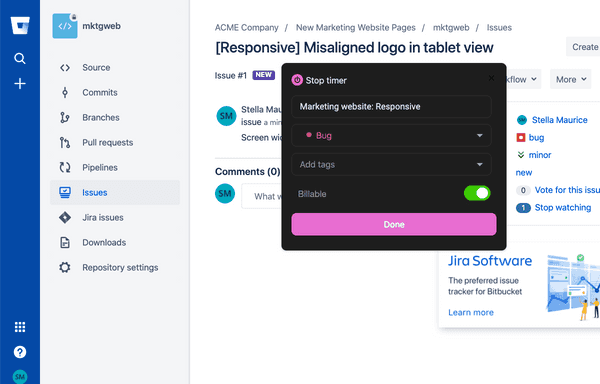600x384 pixels.
Task: Open New Marketing Website Pages breadcrumb
Action: tap(355, 28)
